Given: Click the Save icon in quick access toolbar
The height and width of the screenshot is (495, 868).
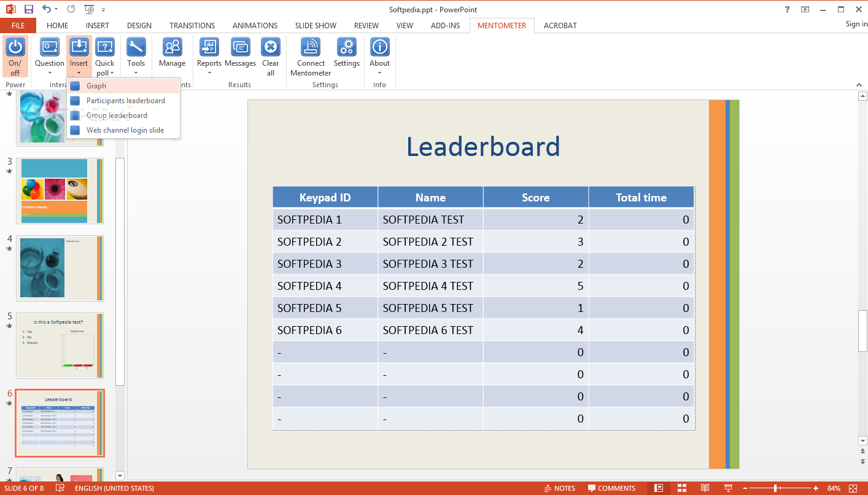Looking at the screenshot, I should coord(29,9).
